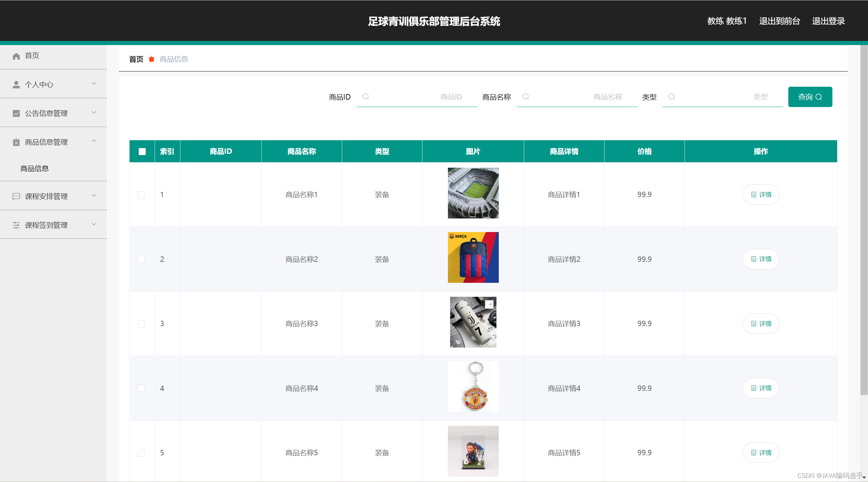Select the 个人中心 person icon in sidebar

(16, 84)
